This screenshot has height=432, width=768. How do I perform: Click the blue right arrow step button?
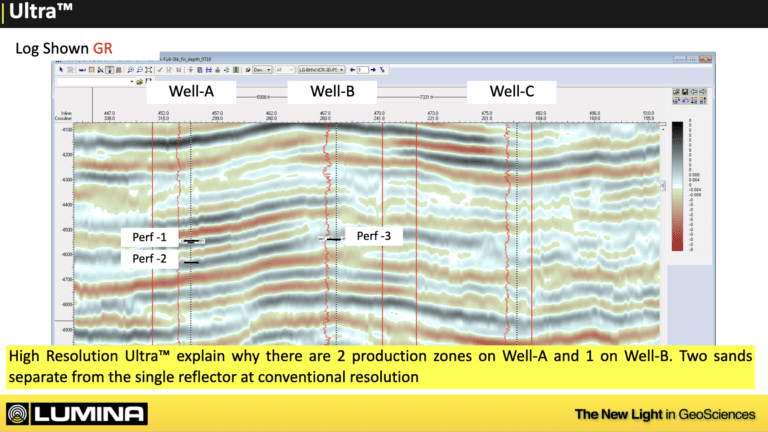373,70
